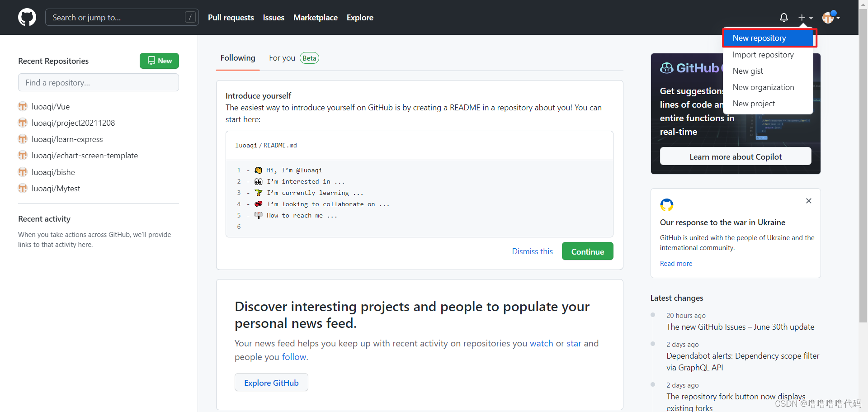This screenshot has height=412, width=868.
Task: Click avatar icon beside luoaqi/Vue--
Action: click(x=23, y=106)
